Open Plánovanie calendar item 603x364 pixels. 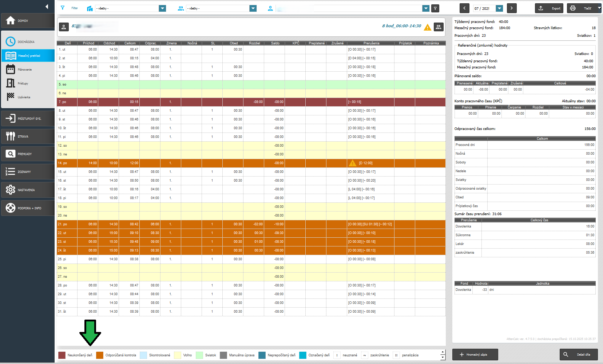pos(11,70)
